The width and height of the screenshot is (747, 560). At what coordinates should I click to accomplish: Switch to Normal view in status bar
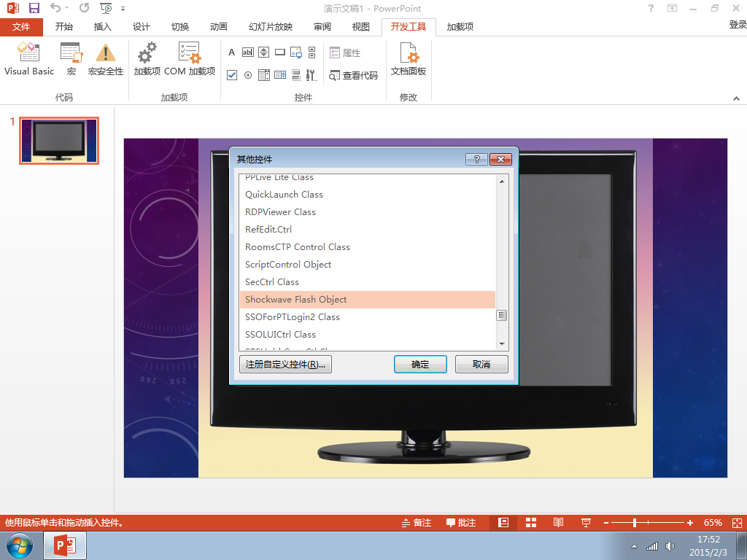[x=503, y=522]
